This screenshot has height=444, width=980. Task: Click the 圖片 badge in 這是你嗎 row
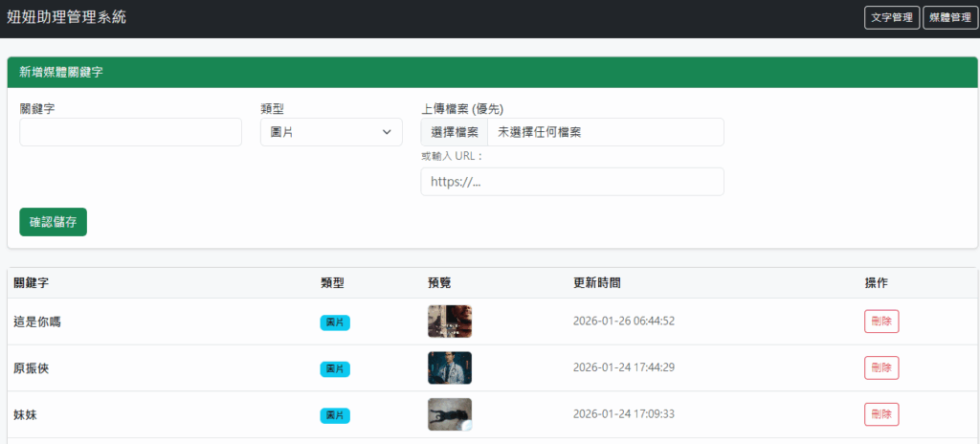(335, 322)
